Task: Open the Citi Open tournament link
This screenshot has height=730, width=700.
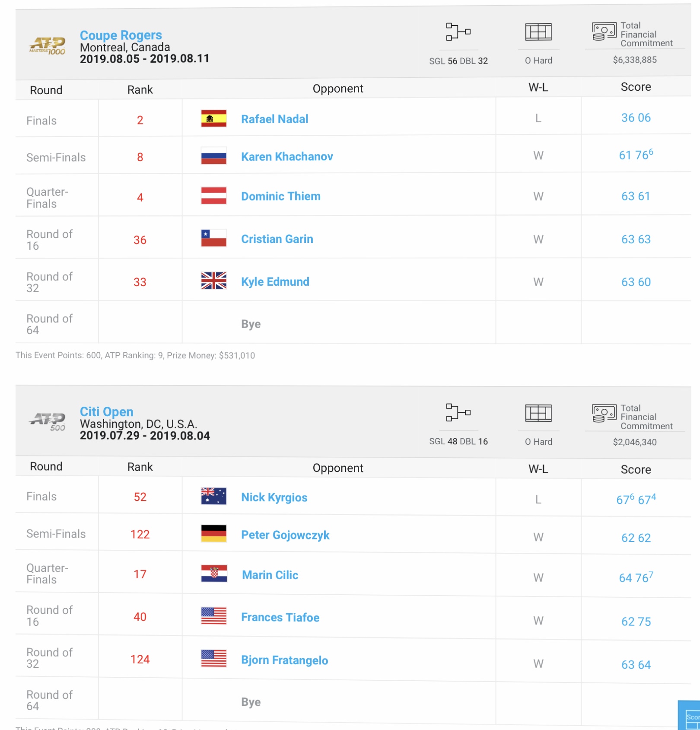Action: [x=107, y=411]
